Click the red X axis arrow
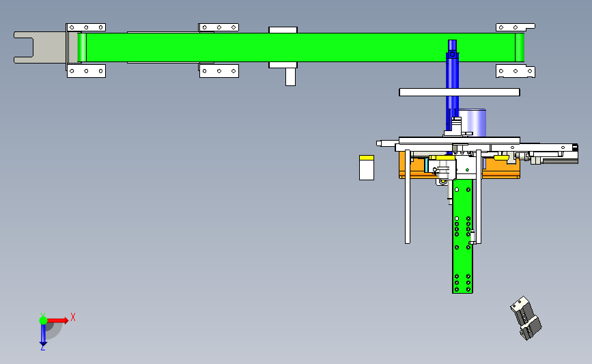Viewport: 592px width, 364px height. [x=57, y=320]
